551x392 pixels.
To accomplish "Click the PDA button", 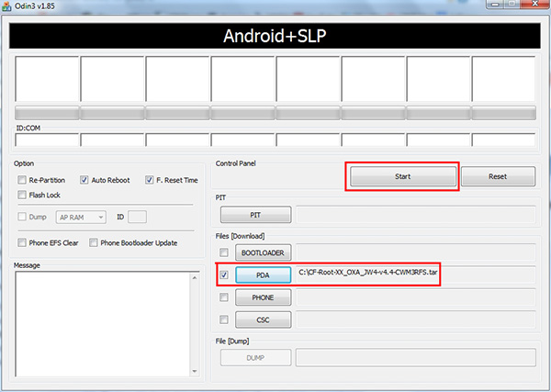I will coord(264,275).
